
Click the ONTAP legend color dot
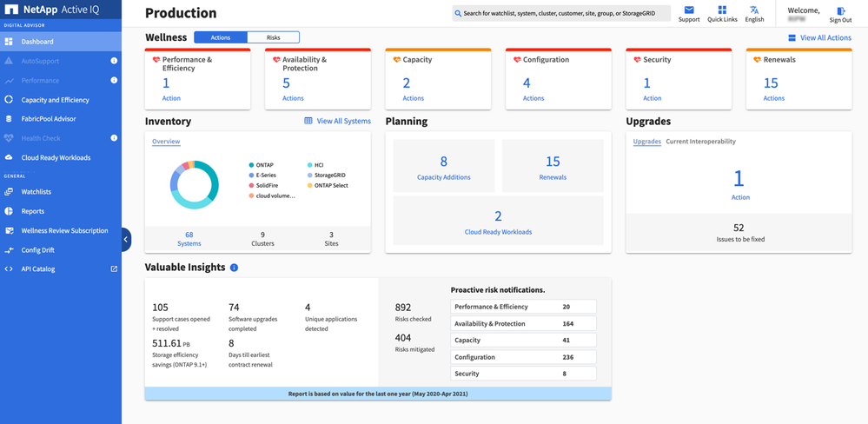tap(251, 165)
